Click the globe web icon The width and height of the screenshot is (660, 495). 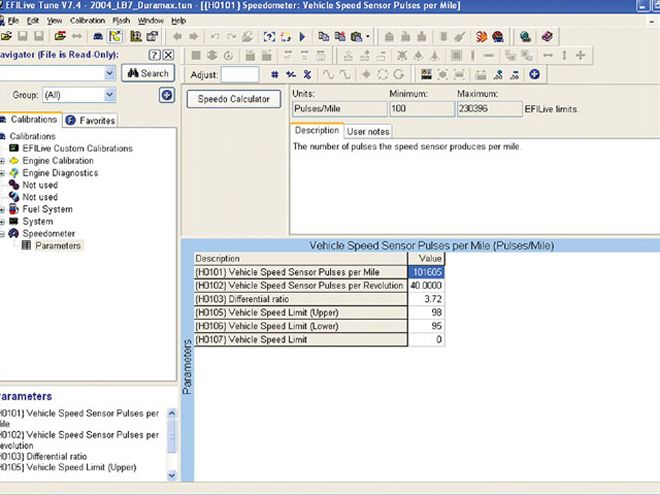click(x=525, y=37)
